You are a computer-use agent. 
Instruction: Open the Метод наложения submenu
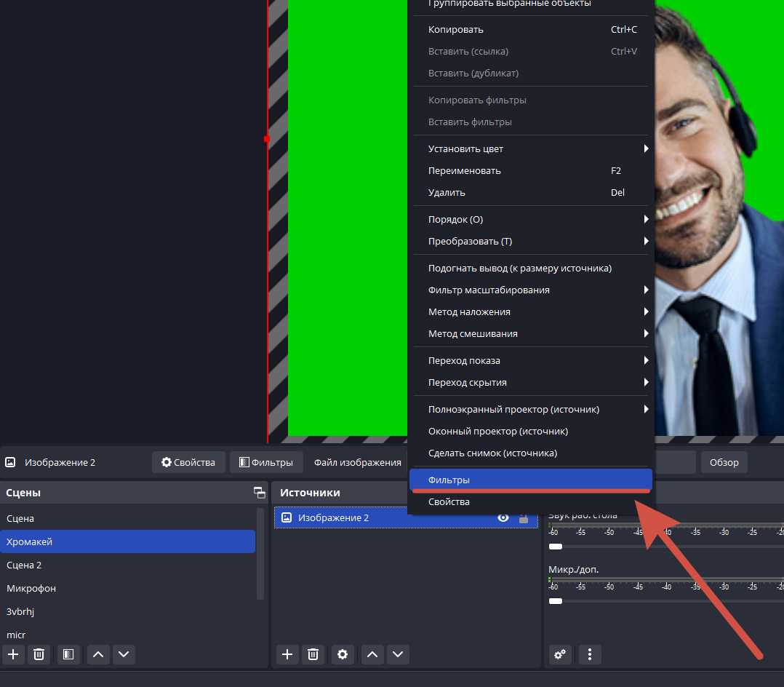coord(531,311)
